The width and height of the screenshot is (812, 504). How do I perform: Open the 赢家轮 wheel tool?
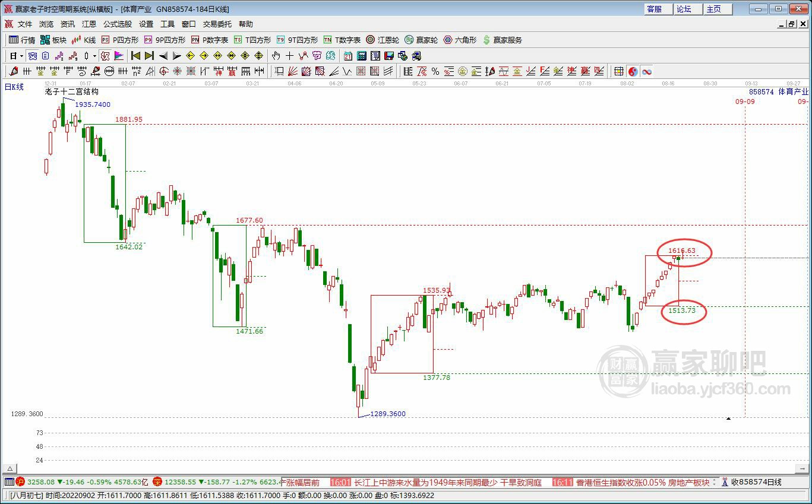(421, 40)
